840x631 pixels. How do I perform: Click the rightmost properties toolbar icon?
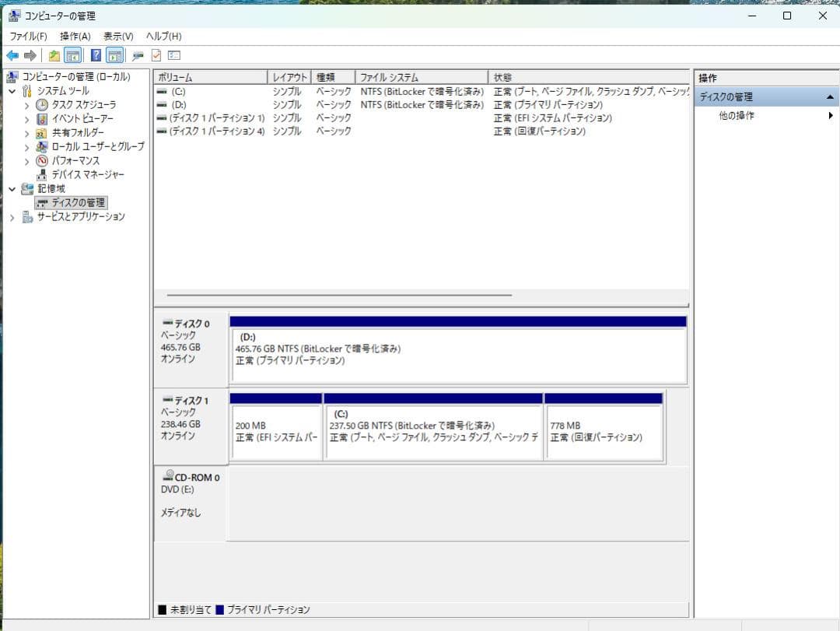[173, 54]
